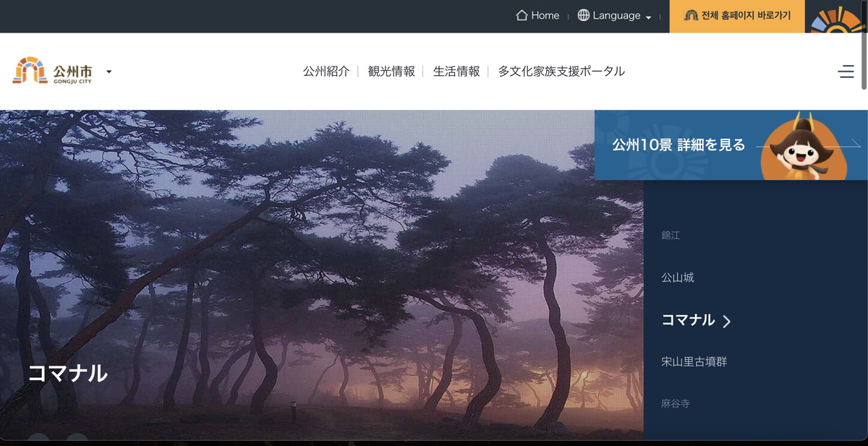The width and height of the screenshot is (868, 446).
Task: Expand the Language dropdown arrow
Action: [x=649, y=17]
